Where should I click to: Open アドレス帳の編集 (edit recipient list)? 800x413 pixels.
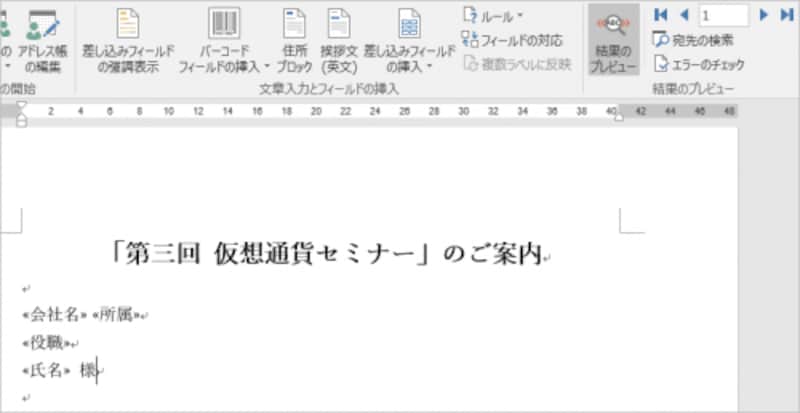(x=42, y=41)
